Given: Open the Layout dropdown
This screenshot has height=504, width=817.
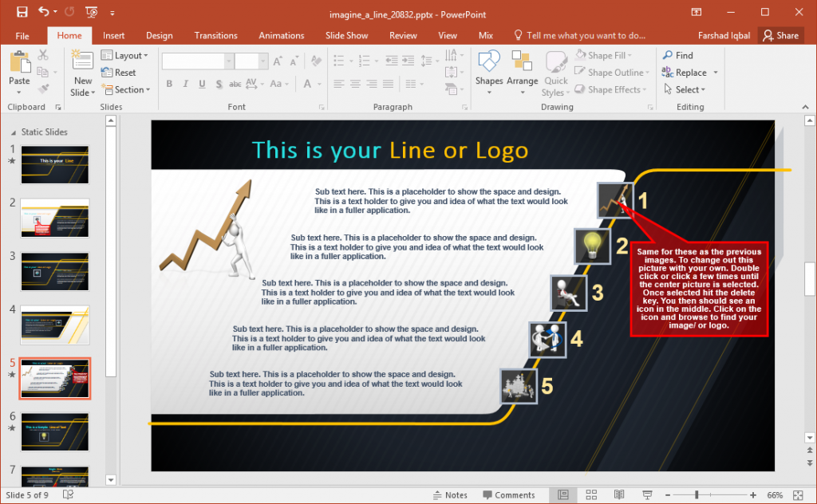Looking at the screenshot, I should tap(126, 55).
